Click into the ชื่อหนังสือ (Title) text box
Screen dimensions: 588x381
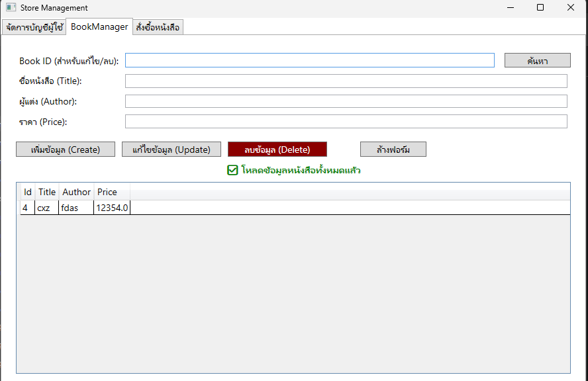click(x=346, y=81)
